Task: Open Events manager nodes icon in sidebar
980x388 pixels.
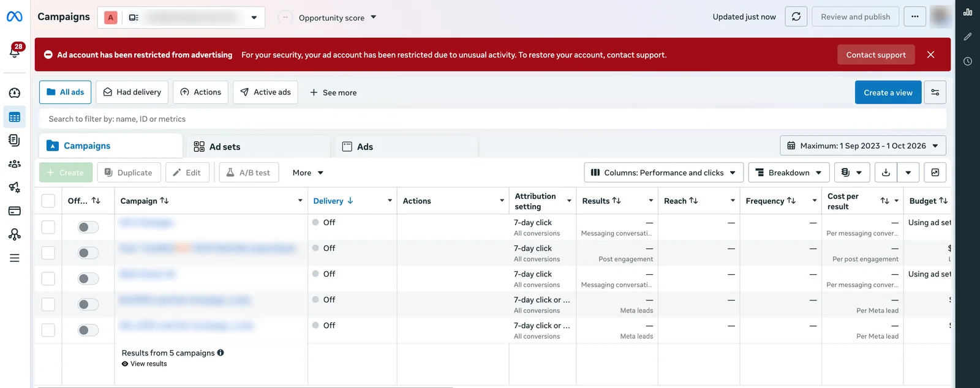Action: (15, 234)
